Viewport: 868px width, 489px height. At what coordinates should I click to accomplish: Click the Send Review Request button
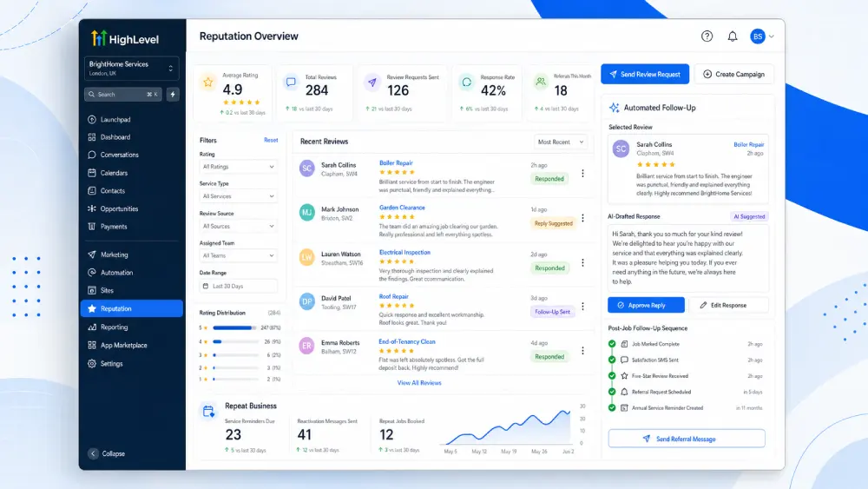[645, 74]
